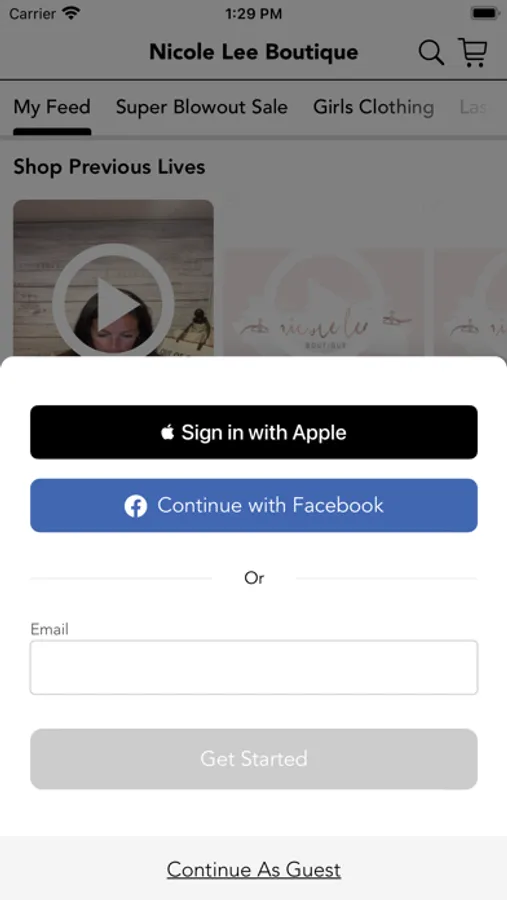Tap the Apple logo on sign-in button
The image size is (507, 900).
tap(168, 432)
